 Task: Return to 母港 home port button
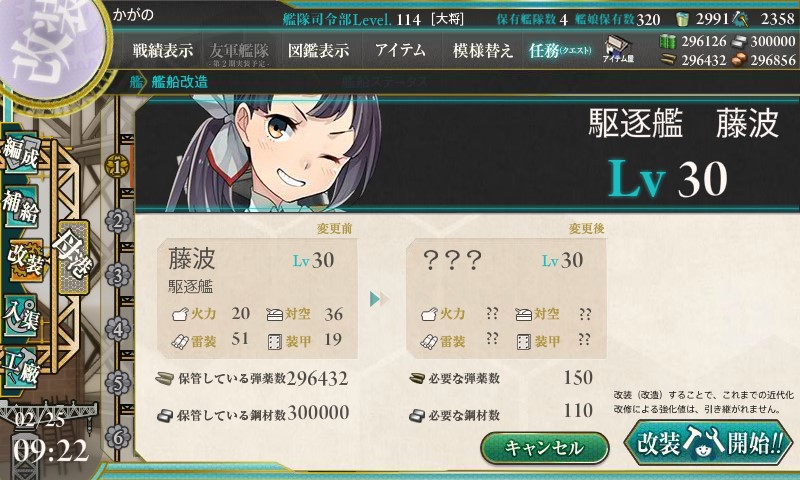74,257
